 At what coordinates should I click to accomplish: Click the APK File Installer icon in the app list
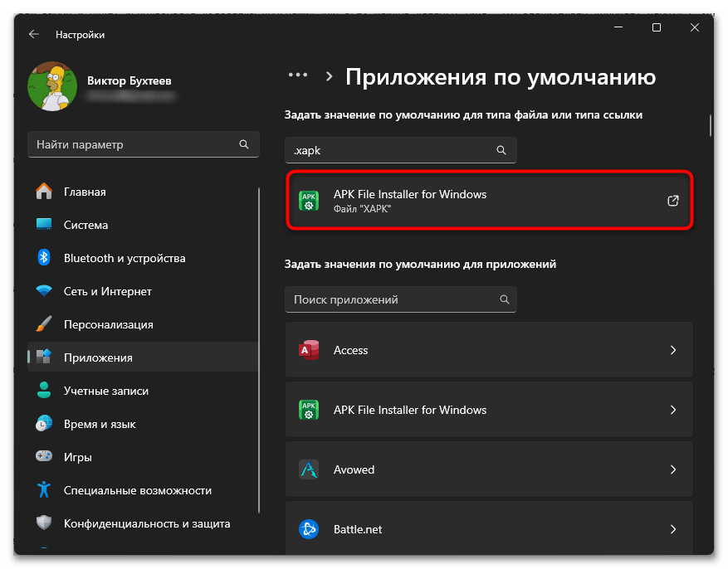[309, 410]
